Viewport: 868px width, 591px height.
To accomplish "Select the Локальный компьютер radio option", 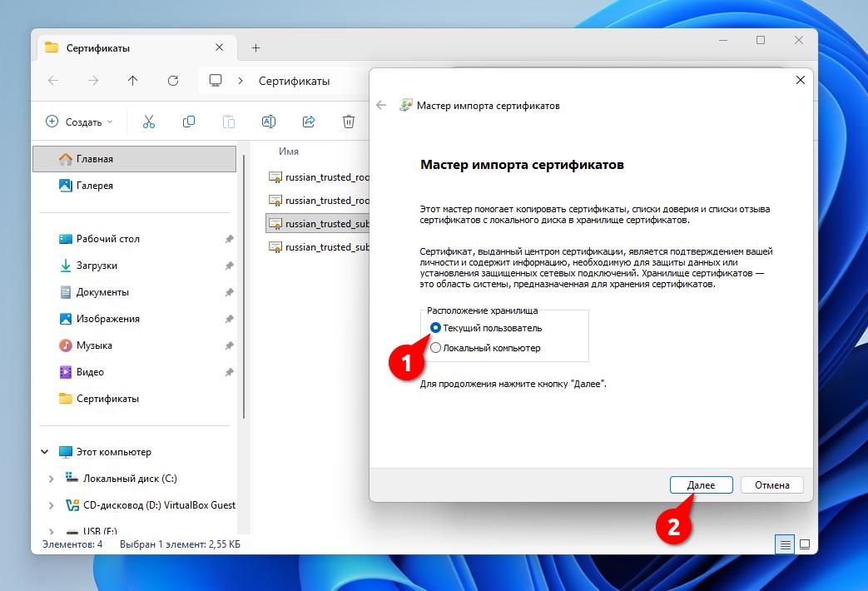I will tap(435, 348).
